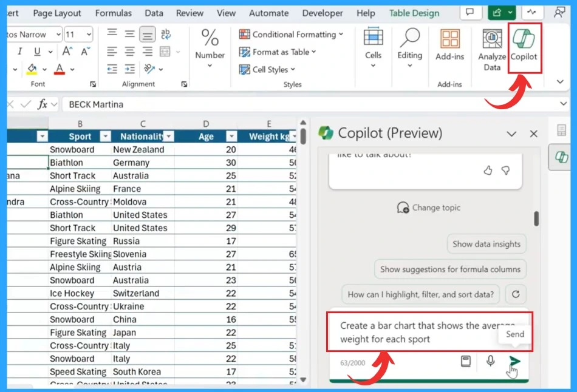This screenshot has height=392, width=577.
Task: Give thumbs up to Copilot response
Action: (488, 171)
